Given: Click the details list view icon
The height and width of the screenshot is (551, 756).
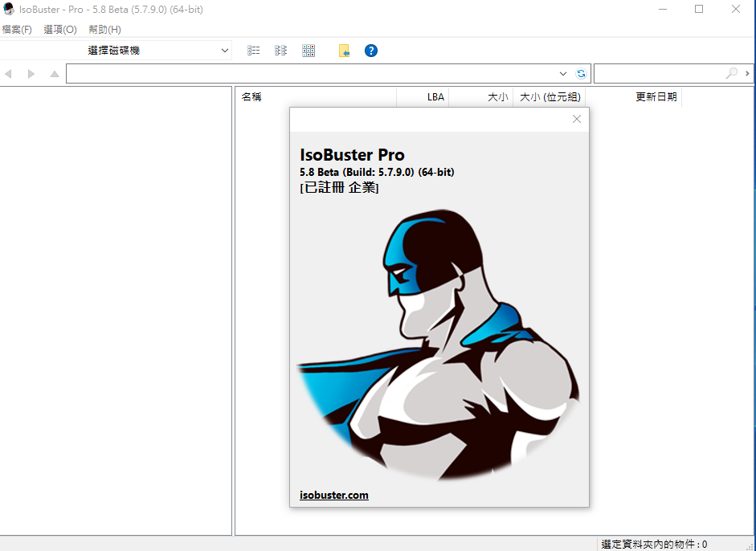Looking at the screenshot, I should [254, 51].
